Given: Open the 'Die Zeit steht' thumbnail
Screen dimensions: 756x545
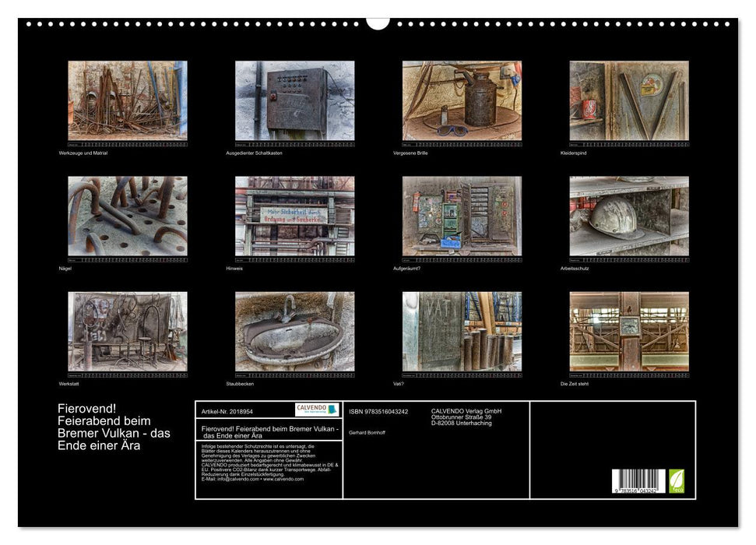Looking at the screenshot, I should [629, 331].
